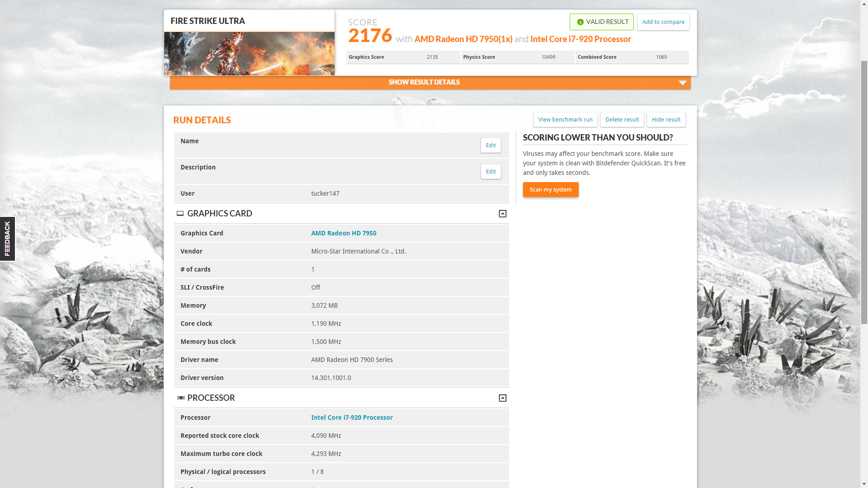Click maximum turbo core clock 4,293 MHz
Screen dimensions: 868x488
[x=326, y=454]
